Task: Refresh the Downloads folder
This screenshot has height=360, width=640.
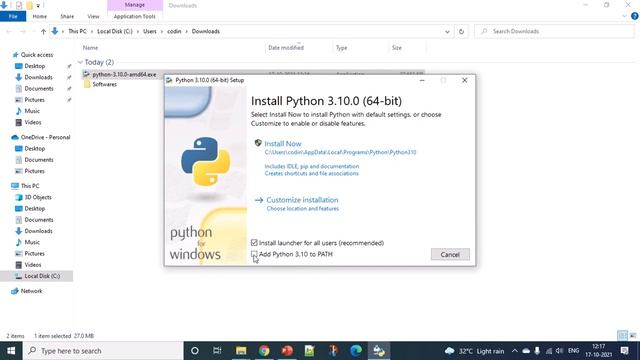Action: (x=461, y=31)
